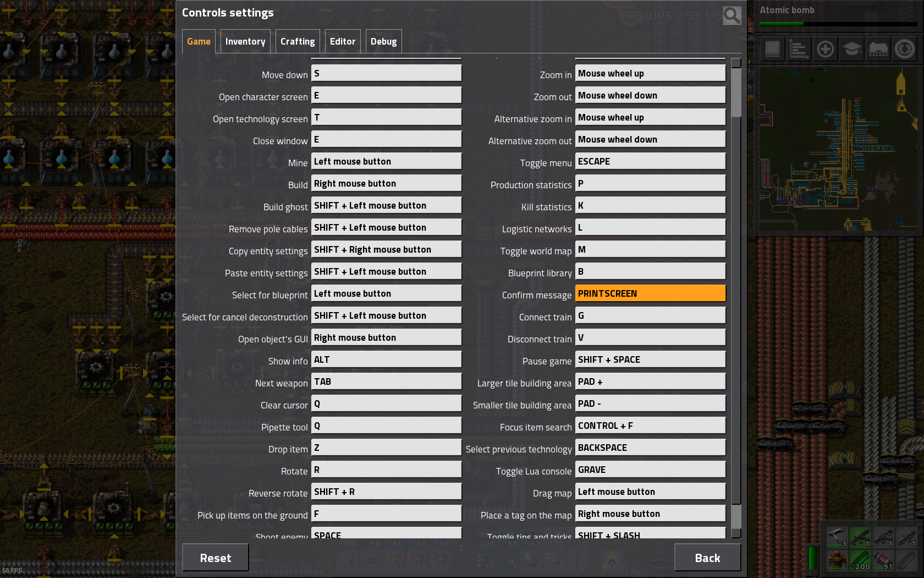924x578 pixels.
Task: Select the rocket launcher weapon slot
Action: tap(906, 537)
